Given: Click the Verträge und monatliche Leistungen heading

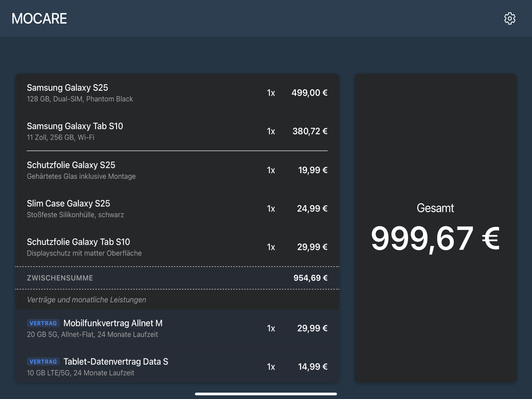Looking at the screenshot, I should (87, 300).
